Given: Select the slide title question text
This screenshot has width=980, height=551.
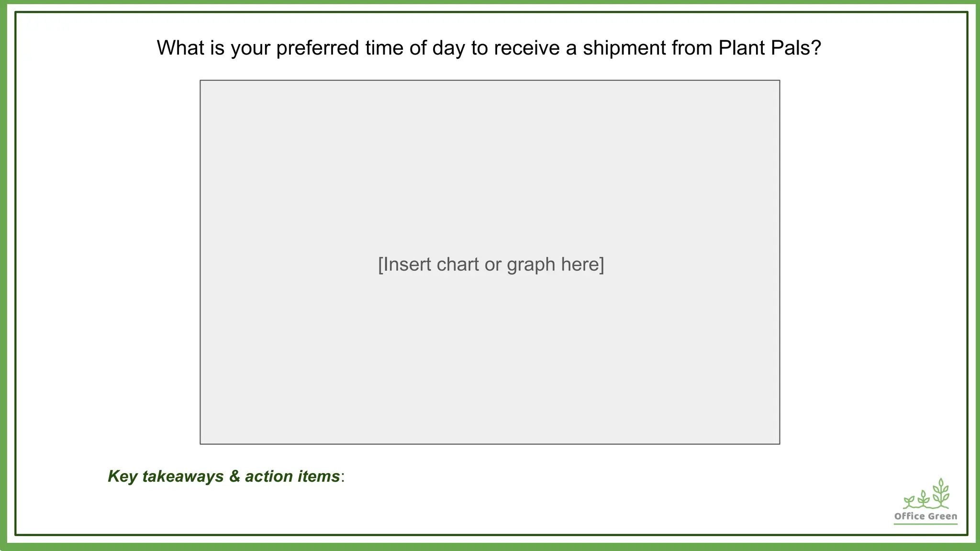Looking at the screenshot, I should coord(489,48).
